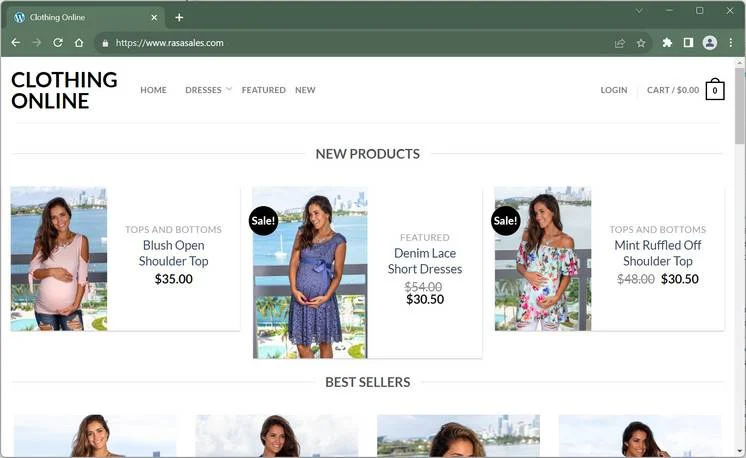Open the NEW menu item
The height and width of the screenshot is (458, 746).
(305, 90)
